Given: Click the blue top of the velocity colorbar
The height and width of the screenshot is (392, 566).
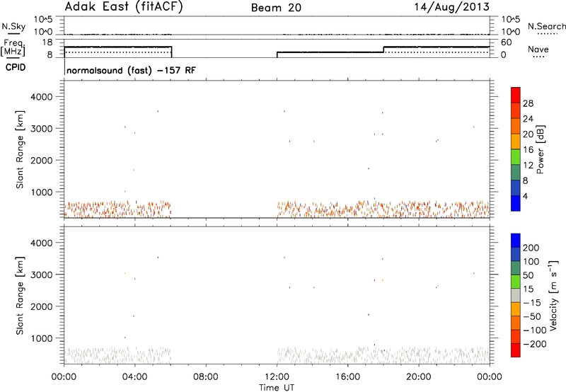Looking at the screenshot, I should tap(516, 241).
